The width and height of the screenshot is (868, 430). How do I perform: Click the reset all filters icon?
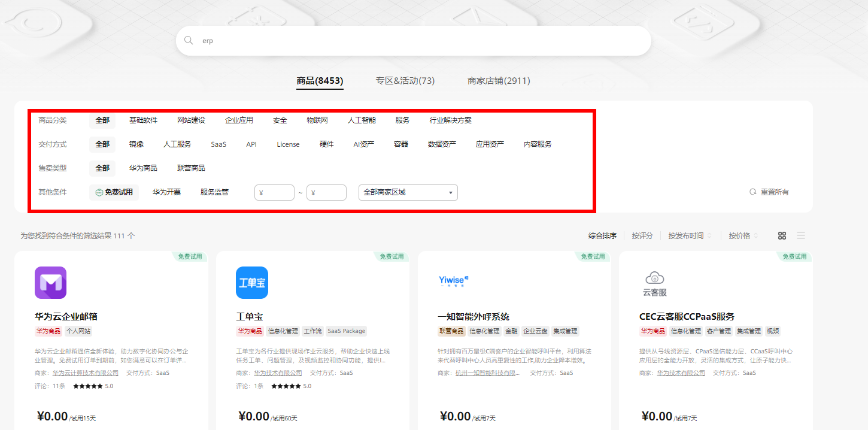(x=753, y=192)
